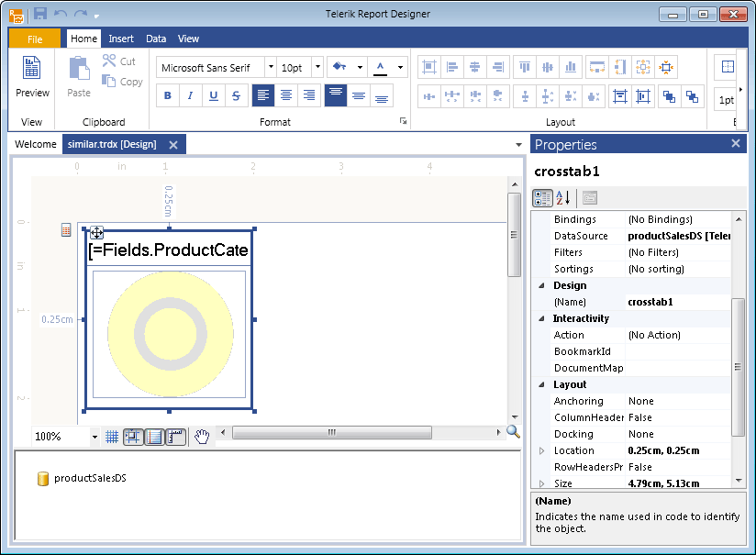This screenshot has height=555, width=756.
Task: Switch to the Welcome document tab
Action: pos(36,144)
